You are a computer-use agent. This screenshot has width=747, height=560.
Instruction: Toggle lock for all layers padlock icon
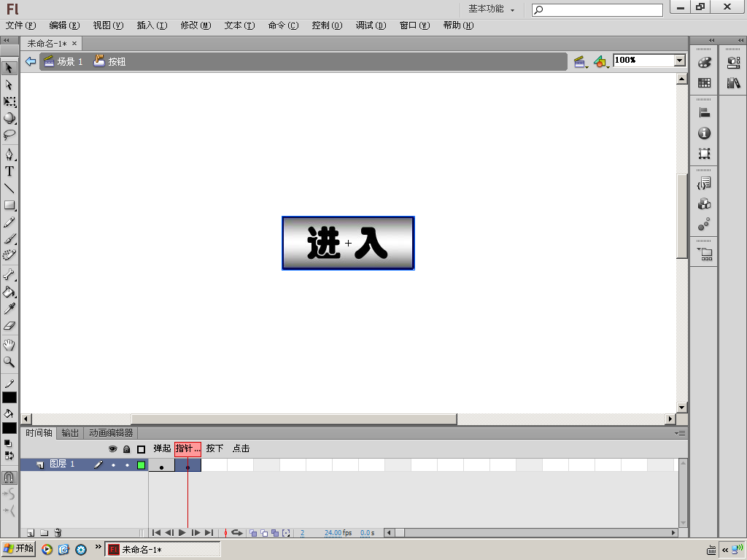pyautogui.click(x=127, y=449)
